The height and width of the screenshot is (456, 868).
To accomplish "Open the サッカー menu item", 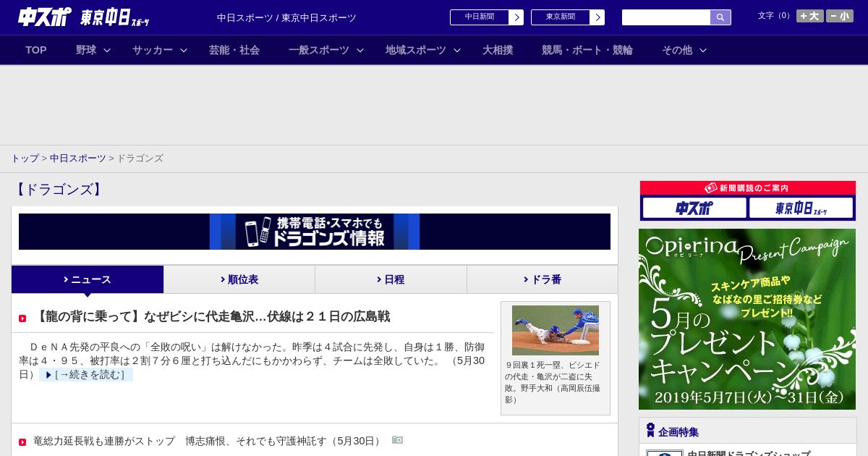I will tap(153, 50).
